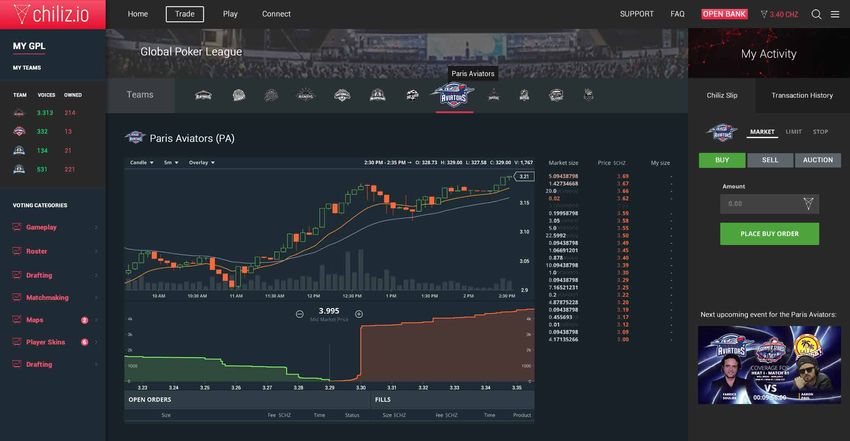
Task: Click the chiliz.io logo
Action: [x=52, y=14]
